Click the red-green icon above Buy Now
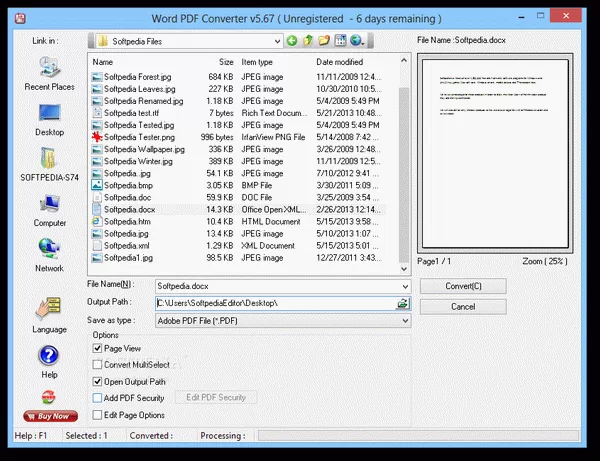The width and height of the screenshot is (600, 461). tap(49, 397)
